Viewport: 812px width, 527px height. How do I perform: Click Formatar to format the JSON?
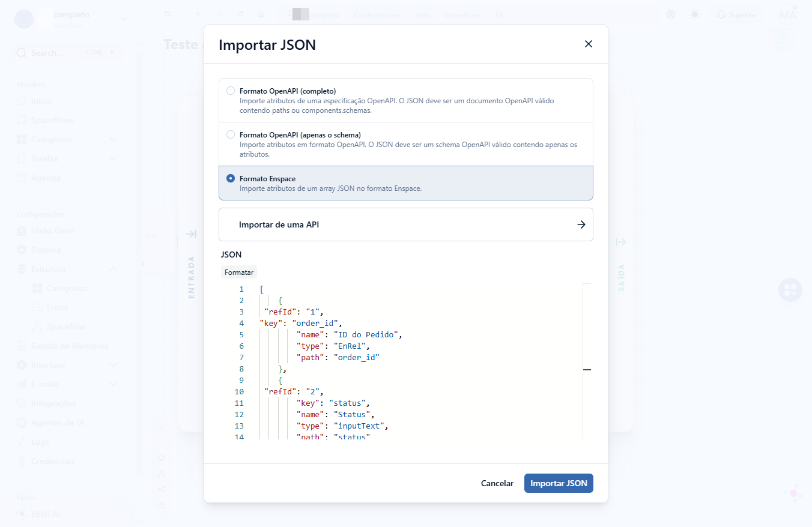pos(239,273)
